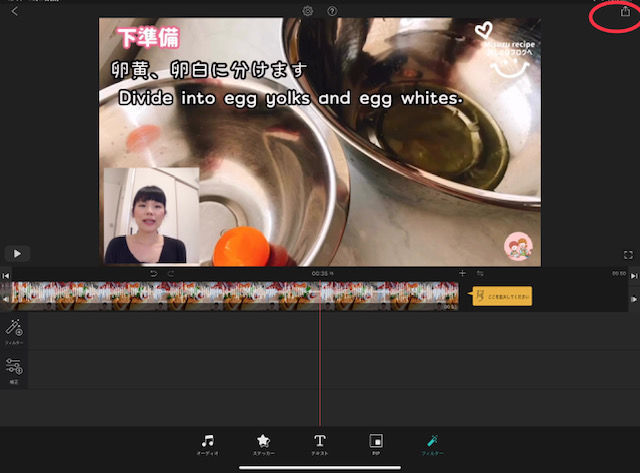This screenshot has width=640, height=473.
Task: Open the Sticker tab
Action: tap(263, 444)
